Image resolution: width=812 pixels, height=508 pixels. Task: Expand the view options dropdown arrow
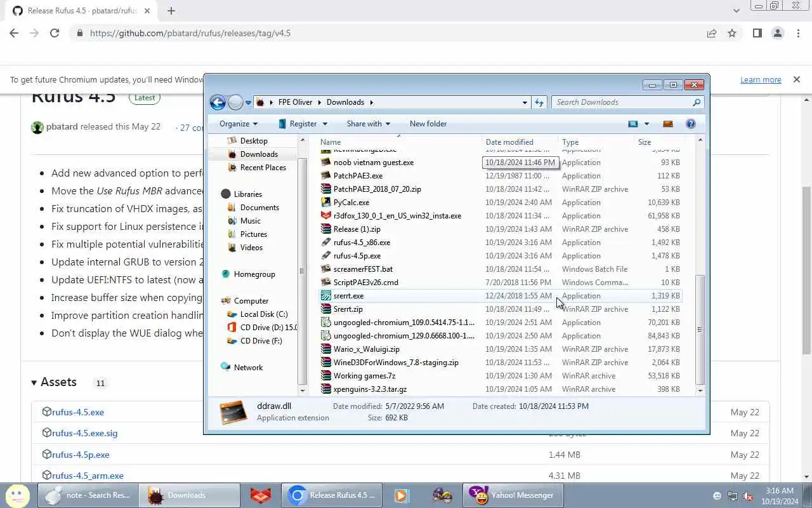pos(646,124)
